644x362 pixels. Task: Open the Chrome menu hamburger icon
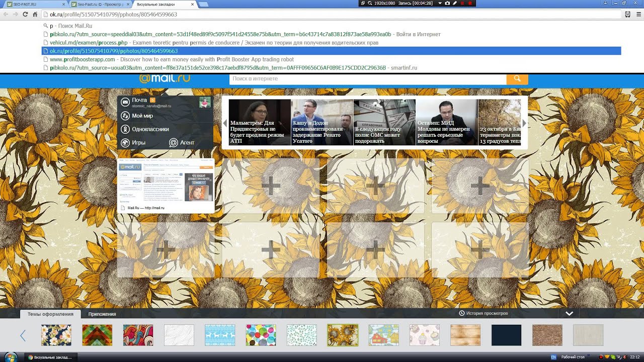pyautogui.click(x=639, y=15)
